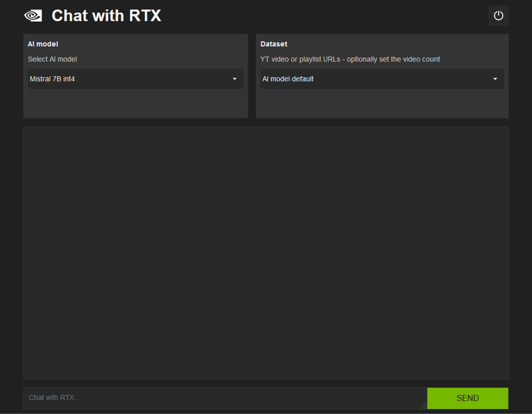Image resolution: width=532 pixels, height=414 pixels.
Task: Click the green SEND area to submit
Action: pos(468,398)
